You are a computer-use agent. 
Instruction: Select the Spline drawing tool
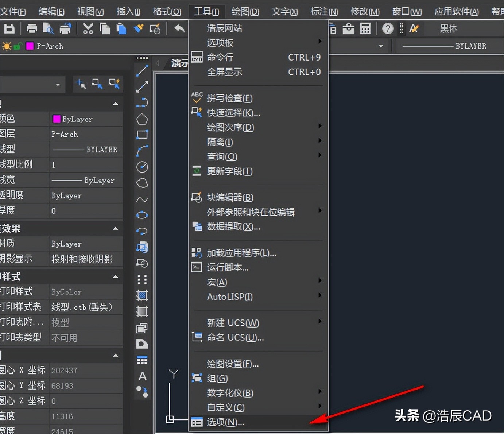[x=142, y=199]
